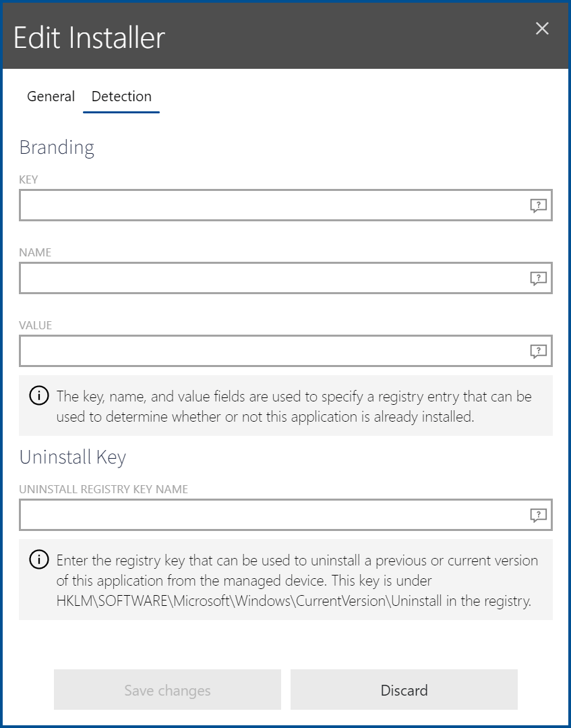Click the Save changes button
Image resolution: width=571 pixels, height=728 pixels.
point(167,690)
